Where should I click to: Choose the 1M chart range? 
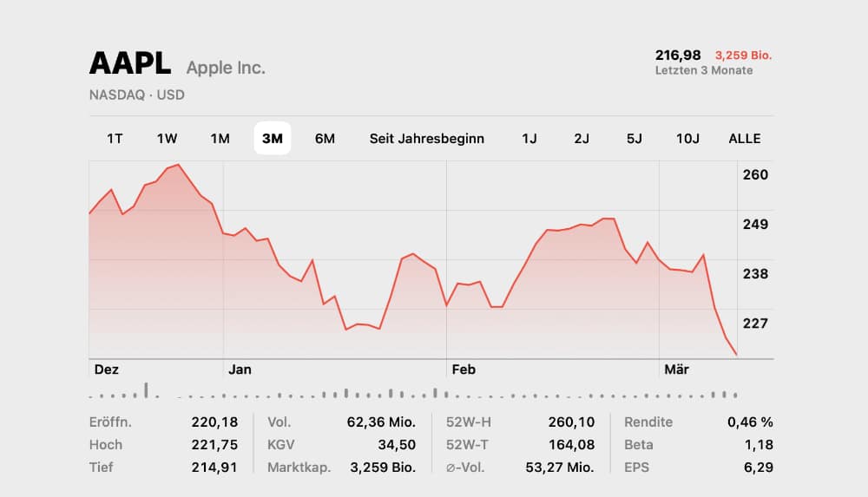pyautogui.click(x=220, y=139)
